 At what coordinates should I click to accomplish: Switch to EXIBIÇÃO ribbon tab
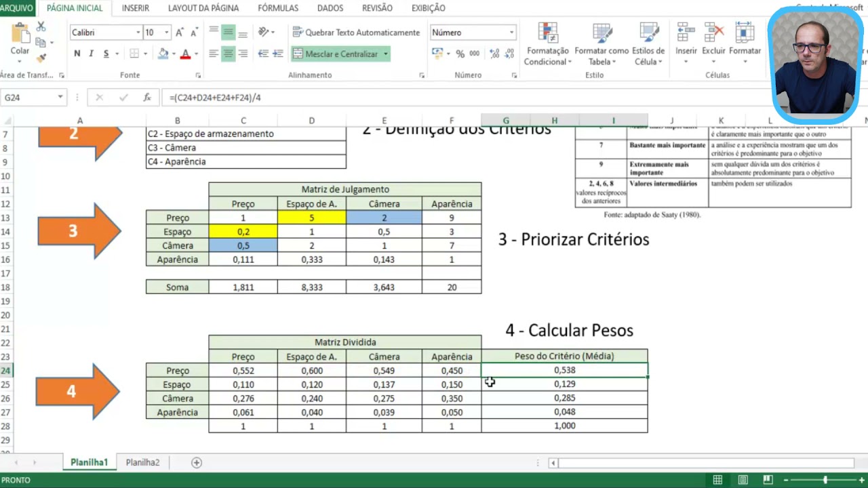pyautogui.click(x=429, y=8)
